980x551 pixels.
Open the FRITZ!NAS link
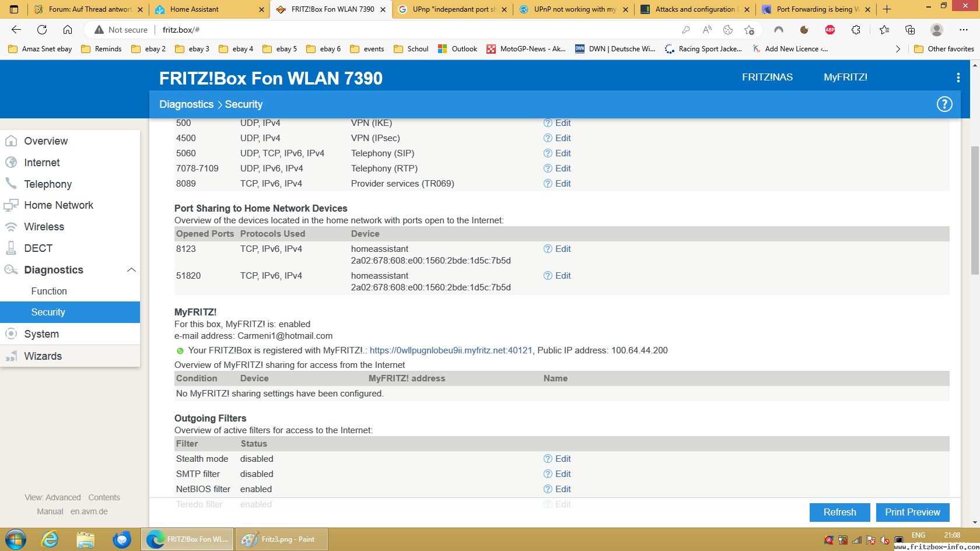pyautogui.click(x=767, y=77)
